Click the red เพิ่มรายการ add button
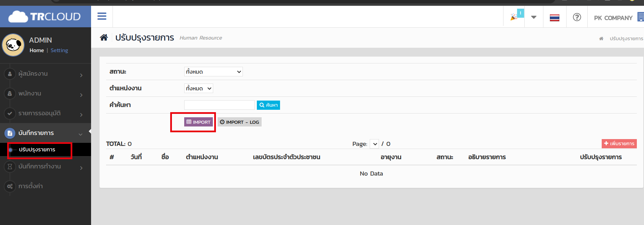Screen dimensions: 644x225 click(x=619, y=144)
